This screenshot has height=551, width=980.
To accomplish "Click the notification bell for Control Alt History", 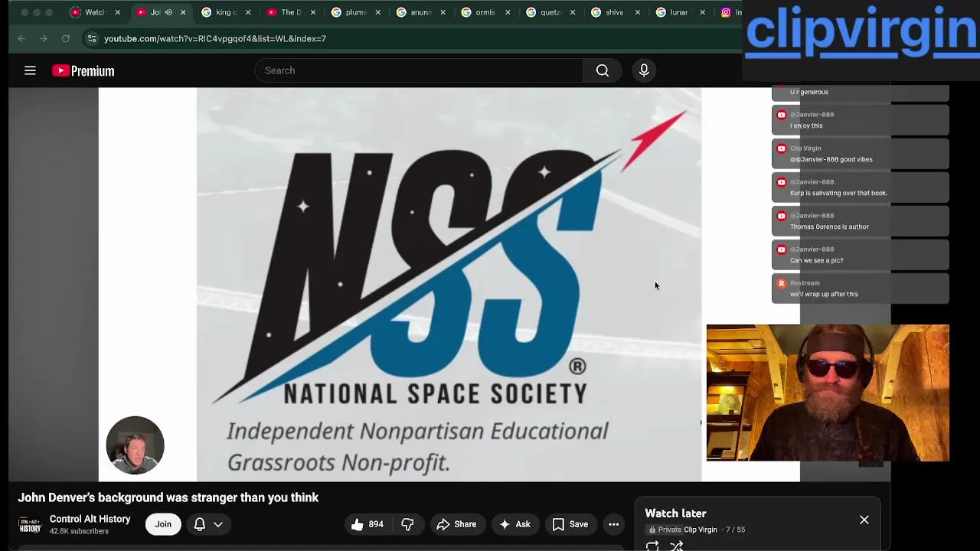I will click(x=199, y=524).
